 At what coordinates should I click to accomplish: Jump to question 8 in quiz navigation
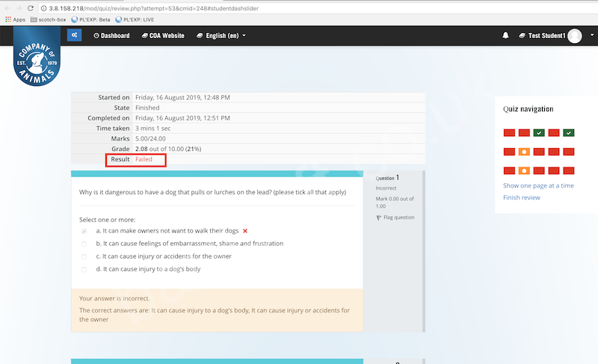(x=539, y=152)
